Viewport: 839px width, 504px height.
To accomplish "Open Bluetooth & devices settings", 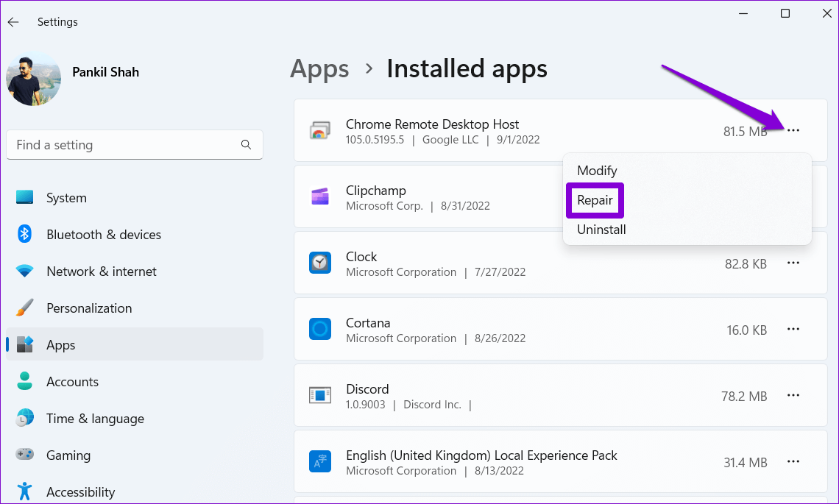I will tap(135, 235).
